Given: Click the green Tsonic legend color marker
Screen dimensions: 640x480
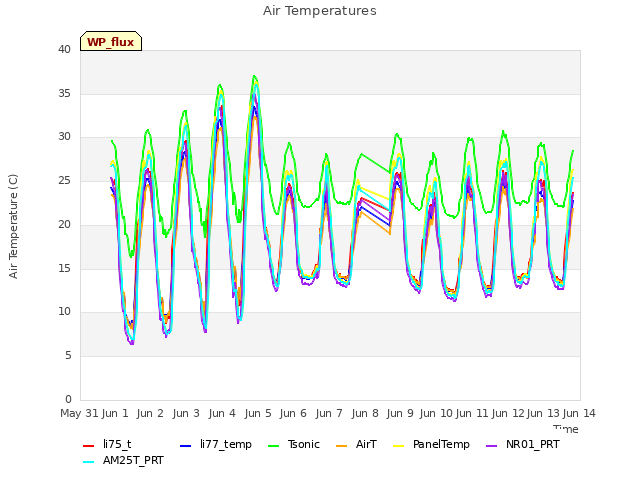Looking at the screenshot, I should coord(273,446).
